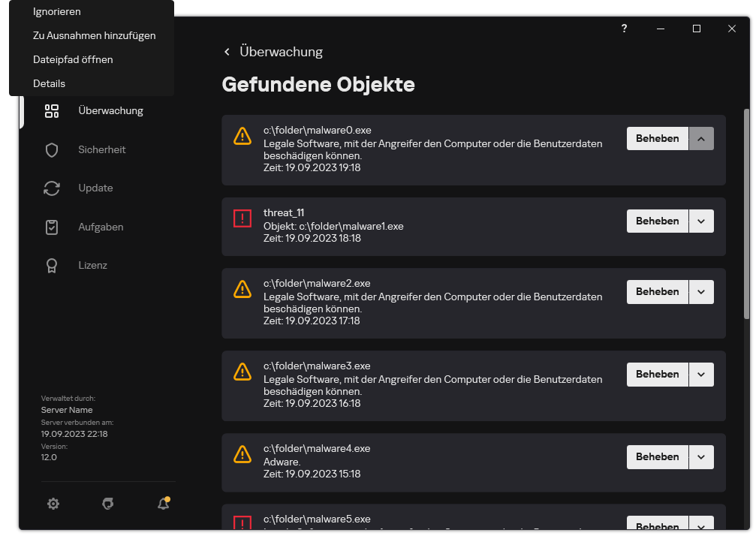Click the red alert icon on threat_11
756x536 pixels.
point(242,218)
